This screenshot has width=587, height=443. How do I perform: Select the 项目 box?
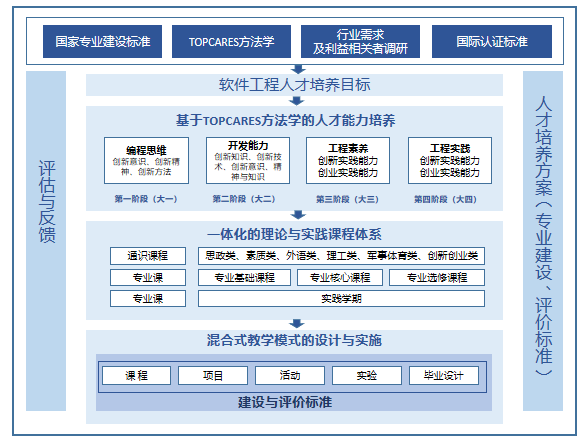click(x=213, y=375)
